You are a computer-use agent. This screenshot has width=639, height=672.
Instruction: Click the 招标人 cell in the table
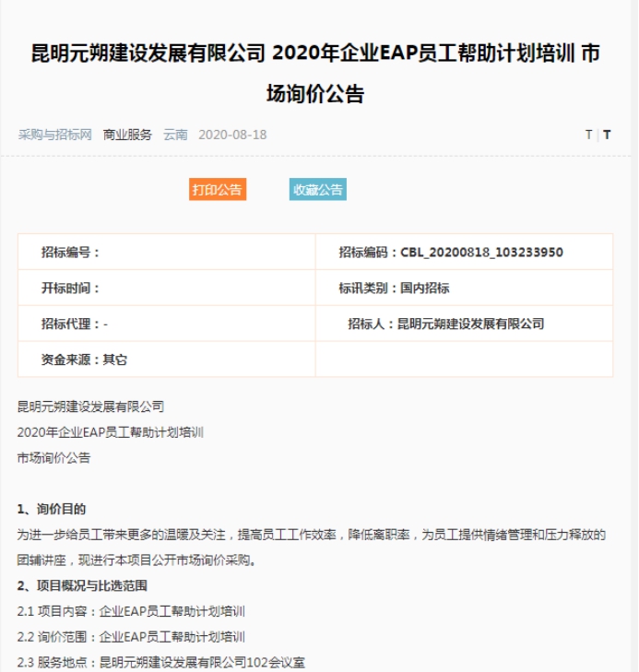click(446, 324)
